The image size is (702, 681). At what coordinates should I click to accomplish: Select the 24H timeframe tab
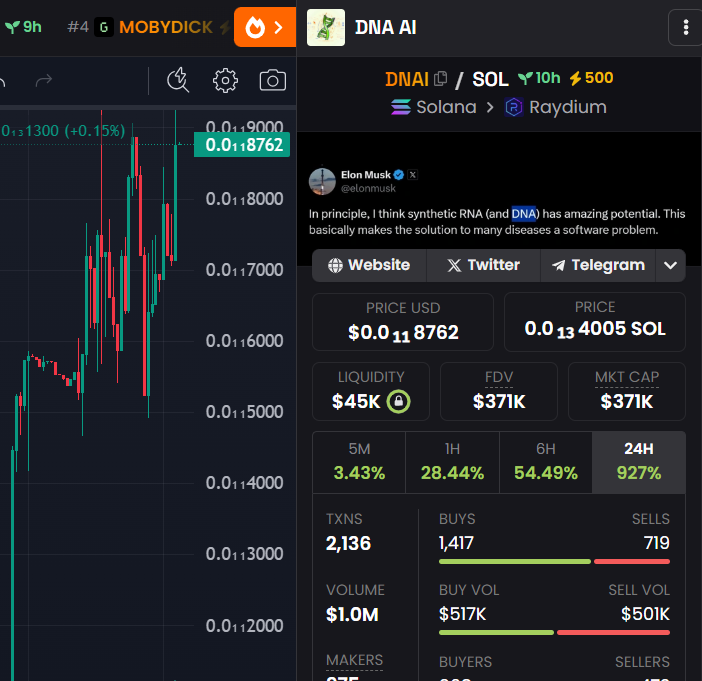pos(639,462)
